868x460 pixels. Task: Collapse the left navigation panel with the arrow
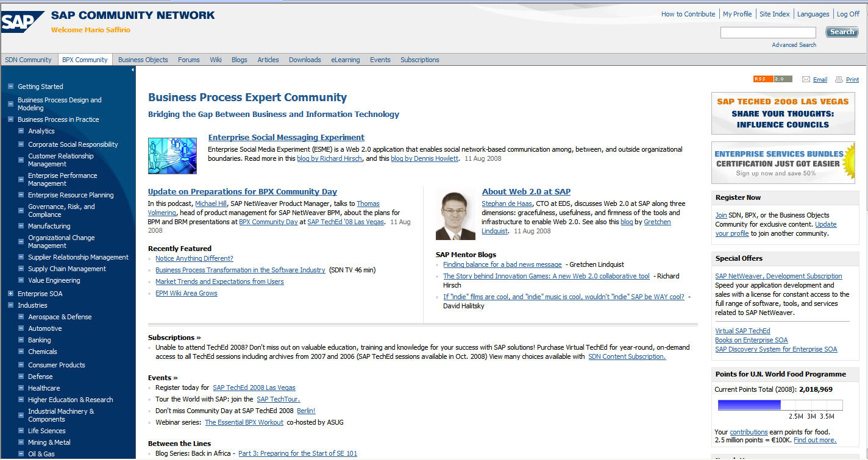coord(133,69)
